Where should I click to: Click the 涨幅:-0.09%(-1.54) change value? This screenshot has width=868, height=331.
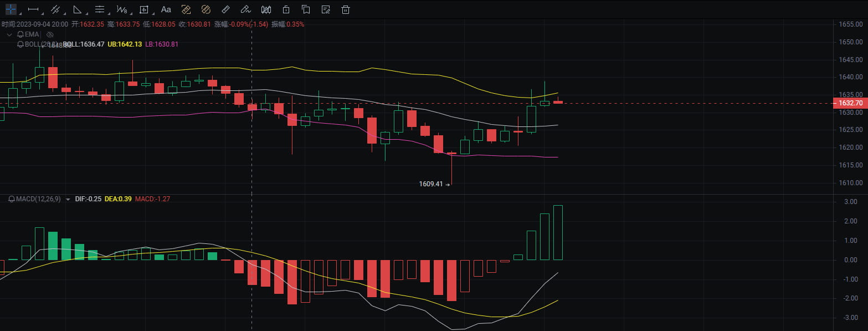click(241, 24)
